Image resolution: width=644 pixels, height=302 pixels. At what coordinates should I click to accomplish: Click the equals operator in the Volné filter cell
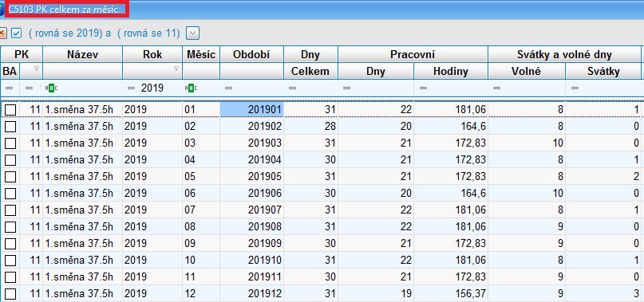[x=496, y=88]
